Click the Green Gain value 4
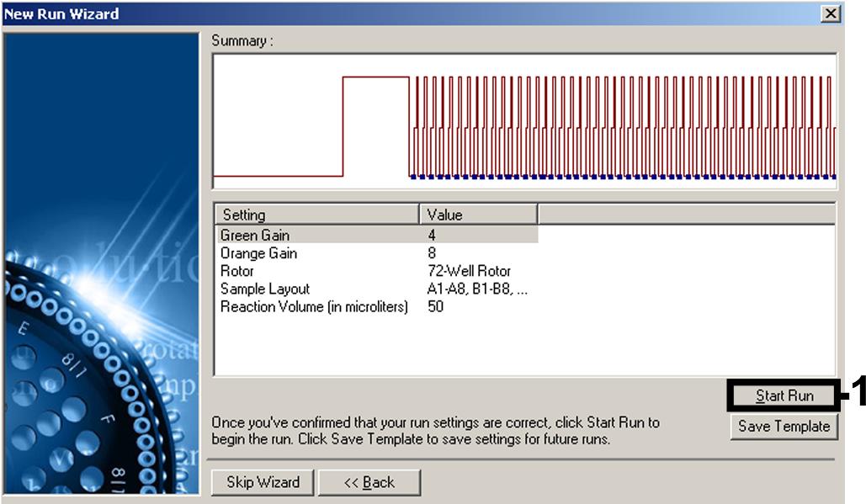 432,235
